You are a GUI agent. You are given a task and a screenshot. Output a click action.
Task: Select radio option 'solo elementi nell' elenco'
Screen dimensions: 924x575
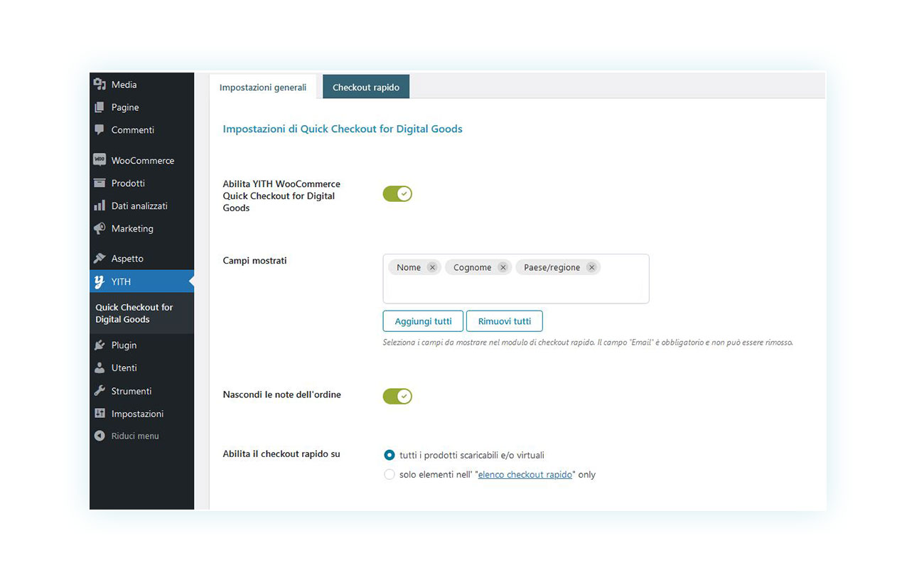coord(390,474)
